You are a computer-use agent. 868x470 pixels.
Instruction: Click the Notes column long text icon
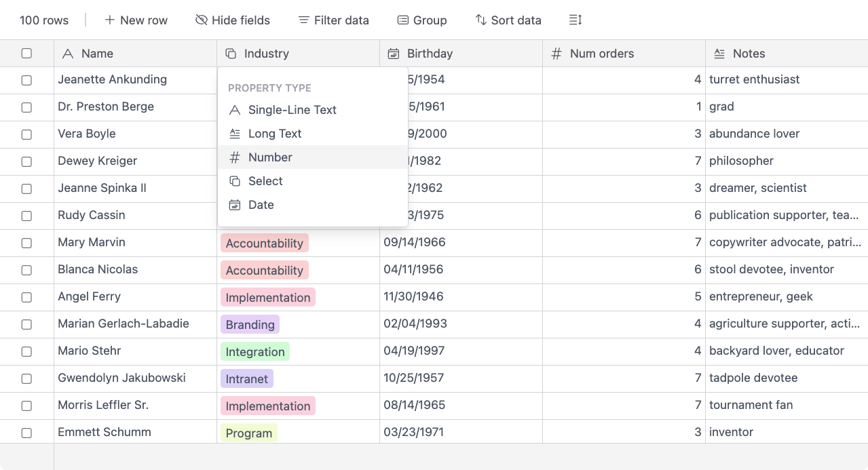pyautogui.click(x=719, y=54)
